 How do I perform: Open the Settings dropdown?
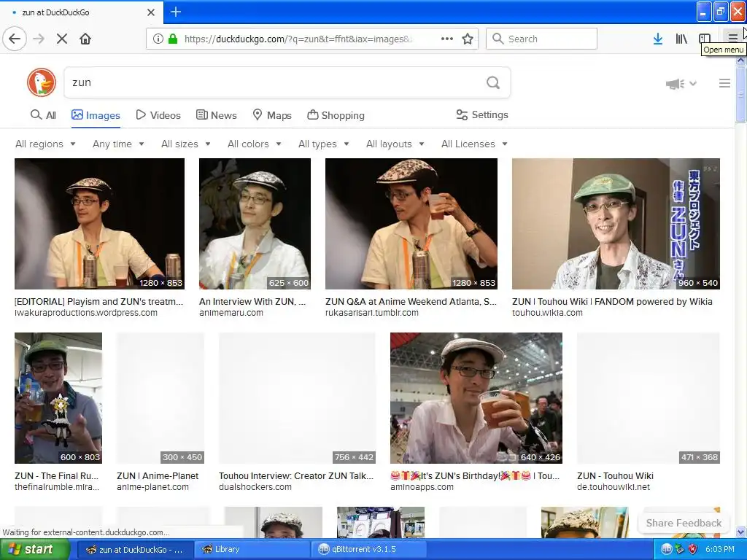[482, 114]
